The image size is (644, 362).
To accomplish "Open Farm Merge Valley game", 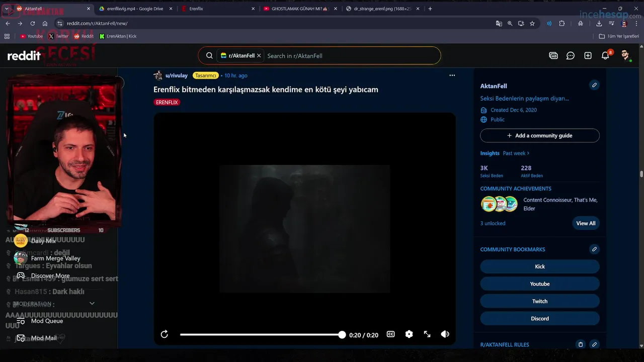I will click(55, 258).
